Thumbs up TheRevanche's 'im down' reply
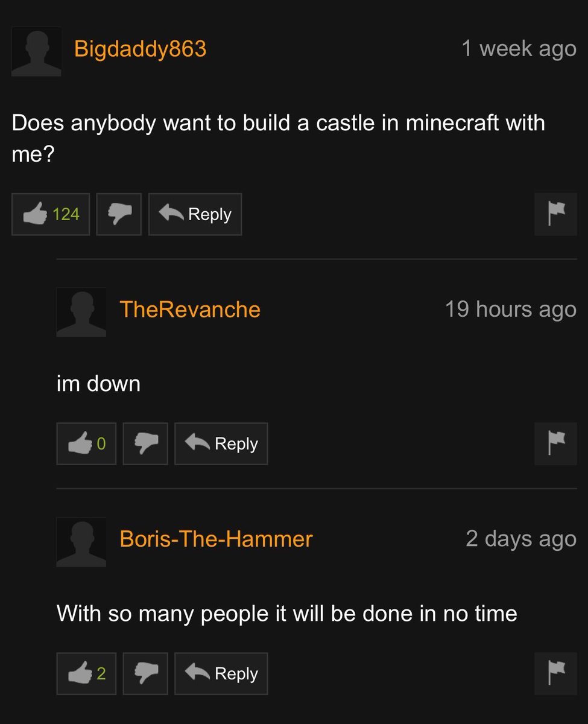The width and height of the screenshot is (588, 724). pyautogui.click(x=86, y=443)
